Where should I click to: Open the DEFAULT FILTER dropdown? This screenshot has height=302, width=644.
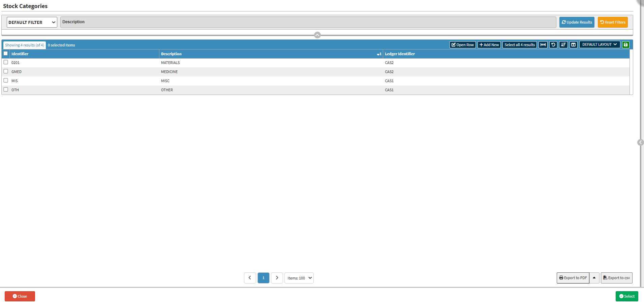coord(32,22)
